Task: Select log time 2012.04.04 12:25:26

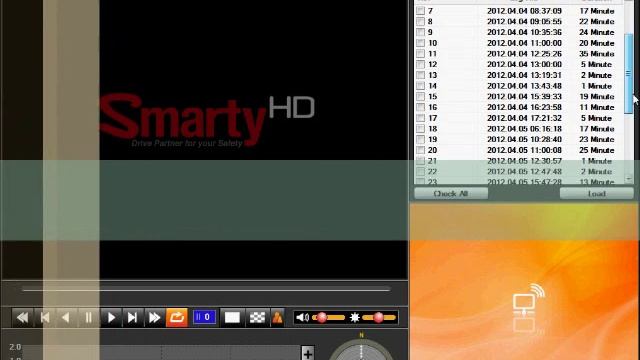Action: 524,54
